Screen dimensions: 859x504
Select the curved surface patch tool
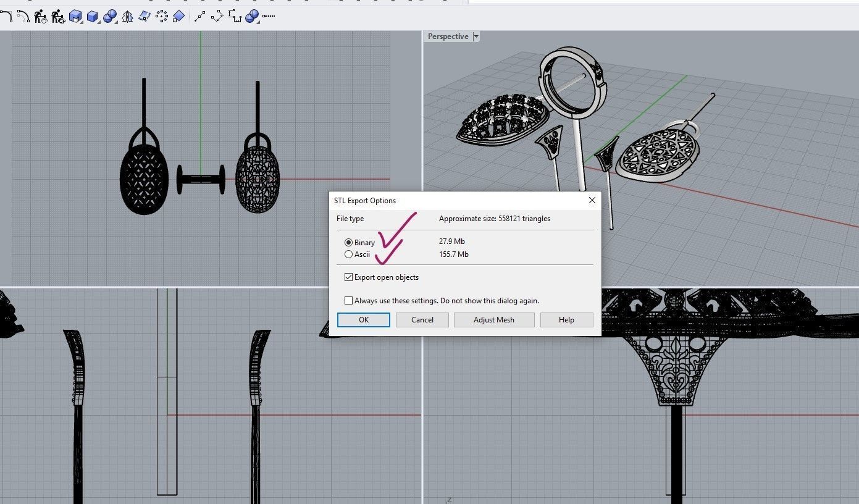(x=145, y=16)
